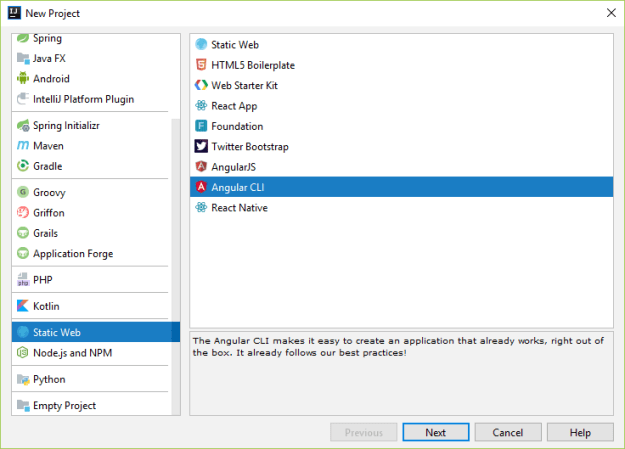The height and width of the screenshot is (449, 625).
Task: Choose React Native template
Action: tap(239, 208)
